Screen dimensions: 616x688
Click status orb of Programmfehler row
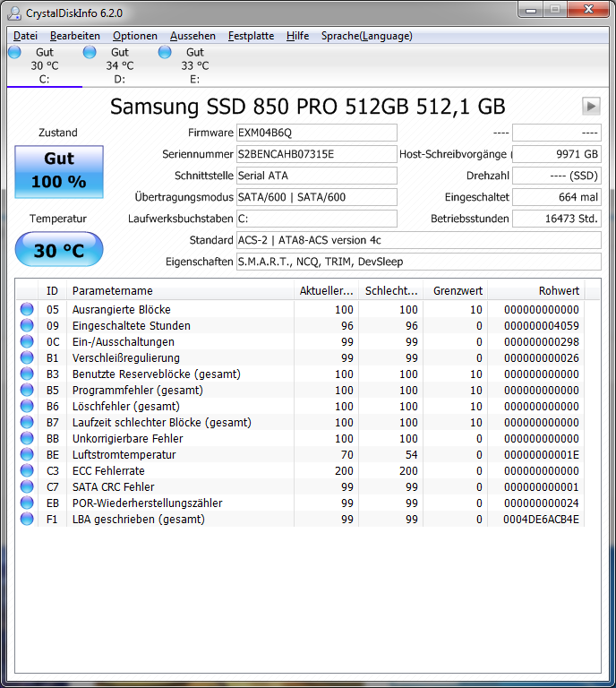click(x=27, y=390)
